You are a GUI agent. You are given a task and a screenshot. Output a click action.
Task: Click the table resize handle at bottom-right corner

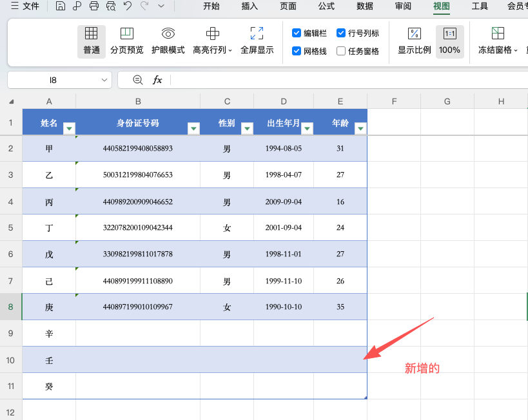point(366,398)
